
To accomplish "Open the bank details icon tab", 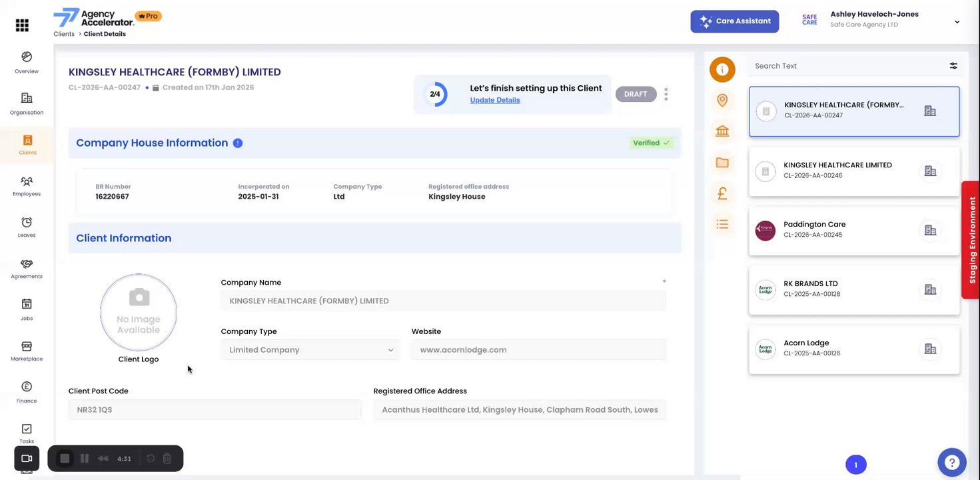I will [x=722, y=131].
